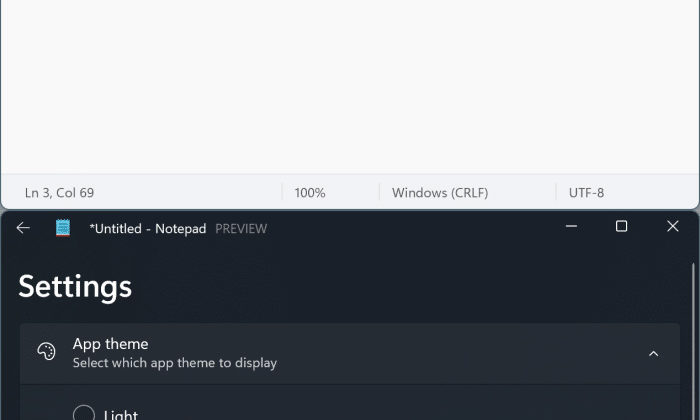This screenshot has height=420, width=700.
Task: Maximize the dark Notepad Settings window
Action: pyautogui.click(x=621, y=226)
